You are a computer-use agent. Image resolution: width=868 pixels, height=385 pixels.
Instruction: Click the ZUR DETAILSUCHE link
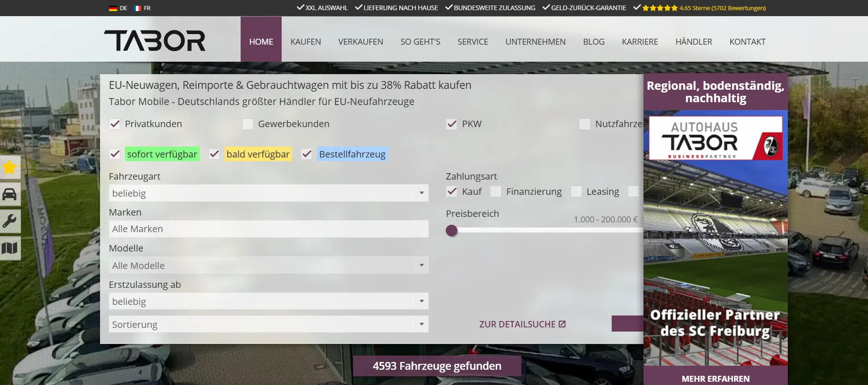pyautogui.click(x=522, y=324)
